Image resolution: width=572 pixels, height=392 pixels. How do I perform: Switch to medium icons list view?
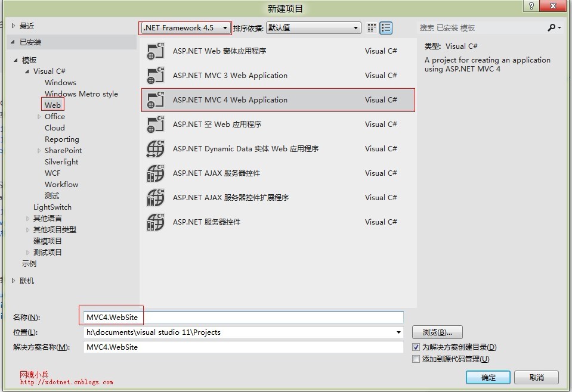[386, 28]
